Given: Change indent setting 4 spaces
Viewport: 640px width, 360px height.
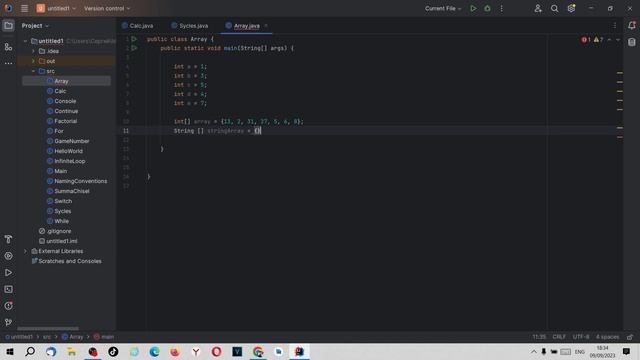Looking at the screenshot, I should 607,337.
